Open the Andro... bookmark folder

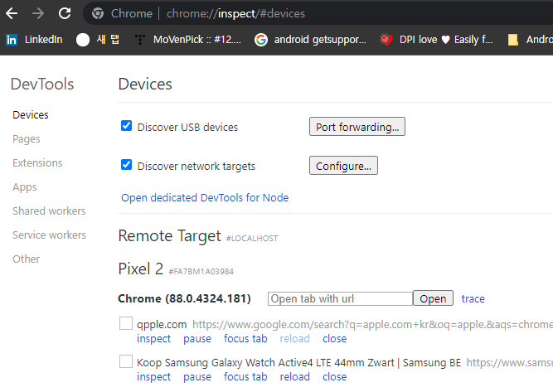[530, 40]
